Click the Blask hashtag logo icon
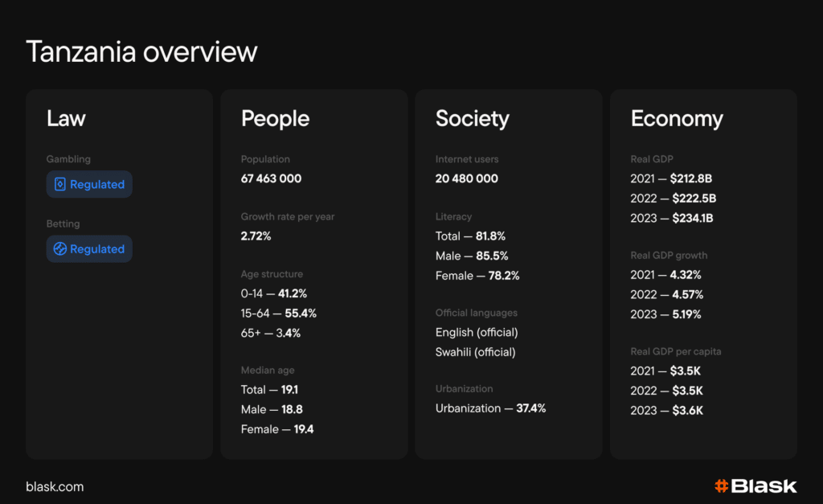The image size is (823, 504). point(722,486)
